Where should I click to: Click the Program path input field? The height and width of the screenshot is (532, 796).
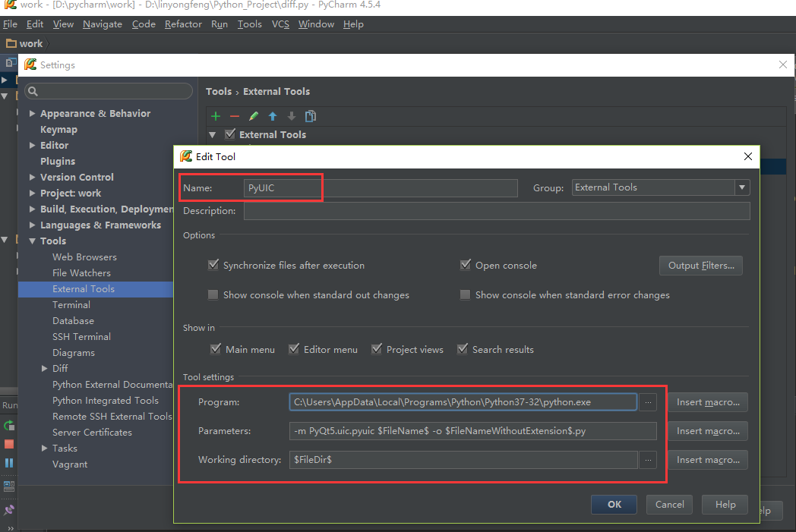[463, 402]
